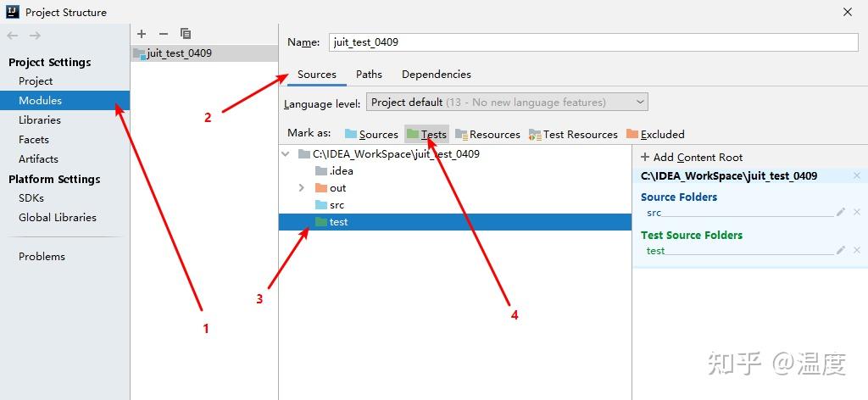Switch to the Paths tab

[x=369, y=75]
